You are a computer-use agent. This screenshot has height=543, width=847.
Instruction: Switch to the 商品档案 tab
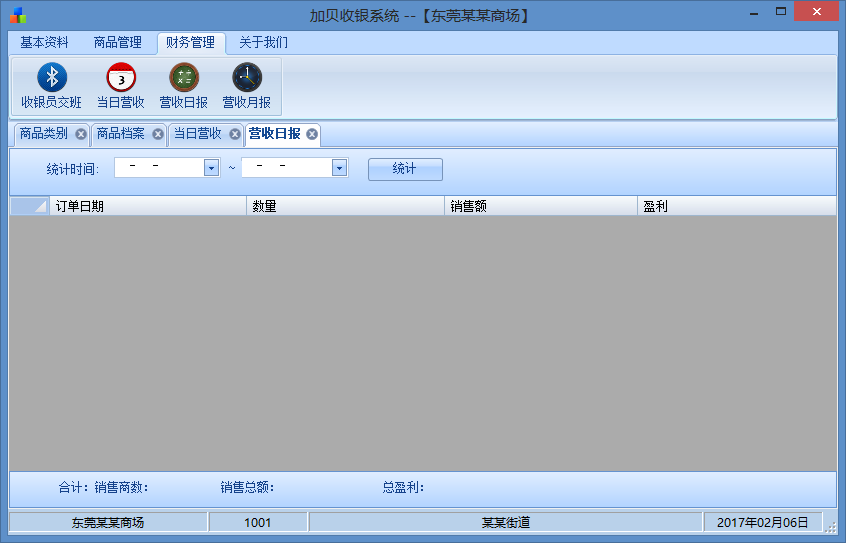pos(120,134)
